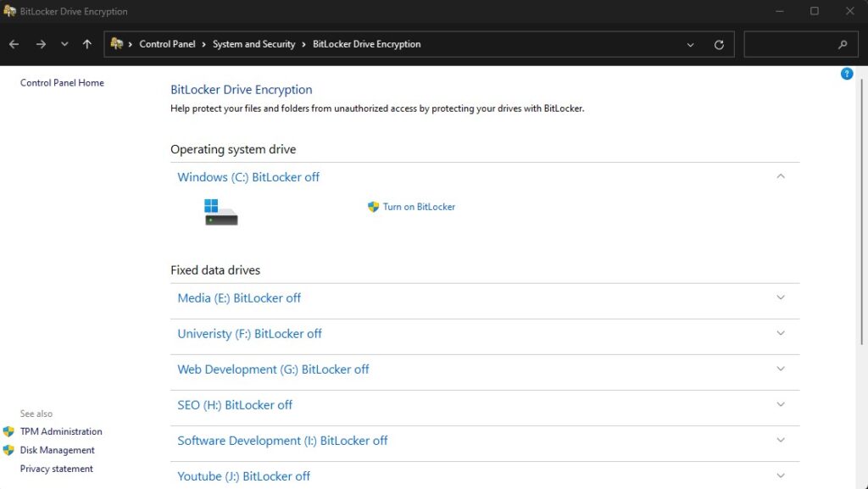Open recent locations dropdown arrow
The image size is (868, 489).
(64, 44)
